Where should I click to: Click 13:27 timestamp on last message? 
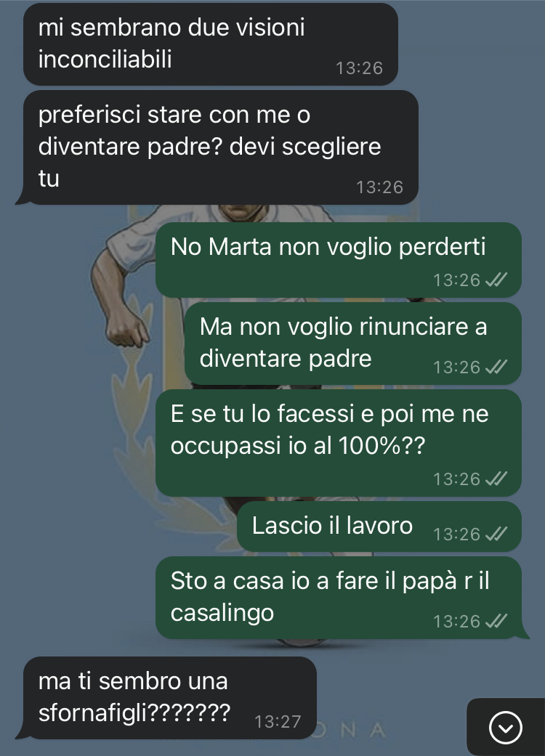pos(278,722)
